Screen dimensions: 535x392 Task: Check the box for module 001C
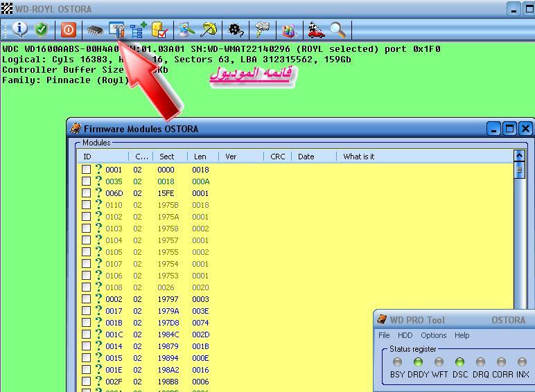pyautogui.click(x=87, y=334)
